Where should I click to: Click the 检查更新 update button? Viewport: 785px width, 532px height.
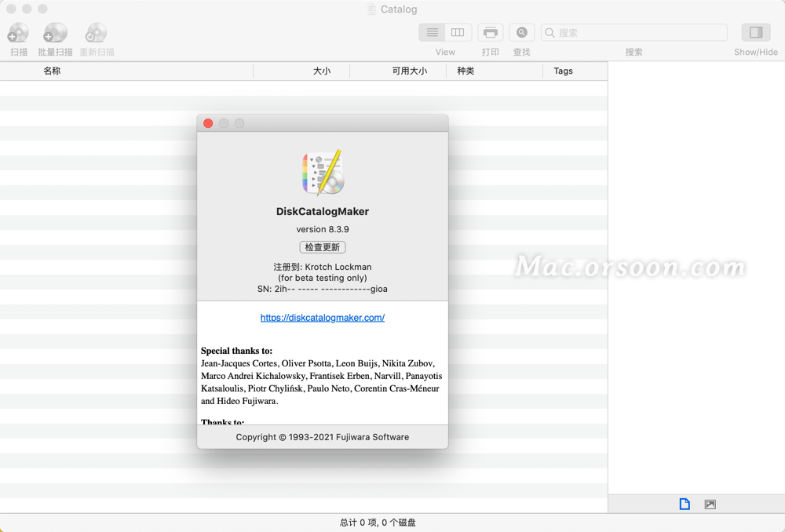coord(323,246)
